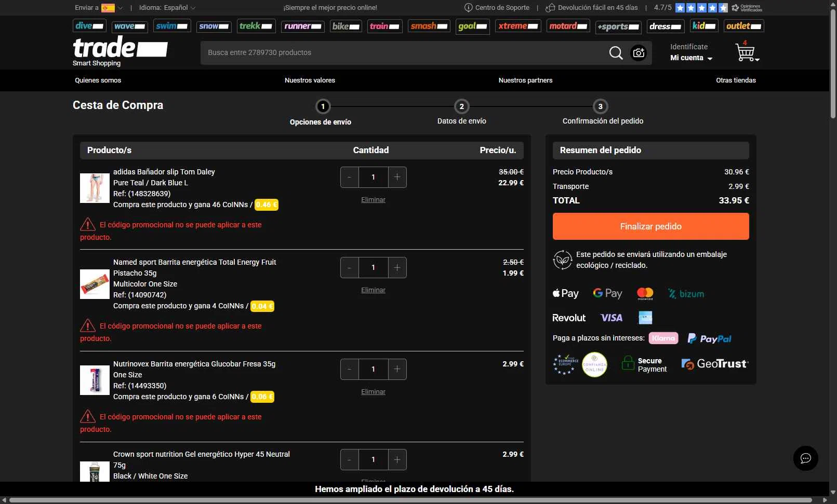Click the VISA logo
The width and height of the screenshot is (837, 504).
[611, 318]
